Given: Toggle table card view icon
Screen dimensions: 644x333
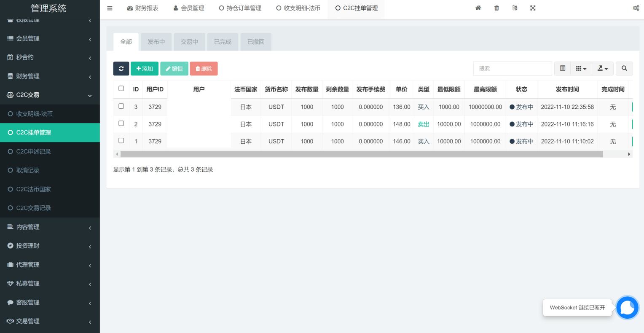Looking at the screenshot, I should (562, 68).
